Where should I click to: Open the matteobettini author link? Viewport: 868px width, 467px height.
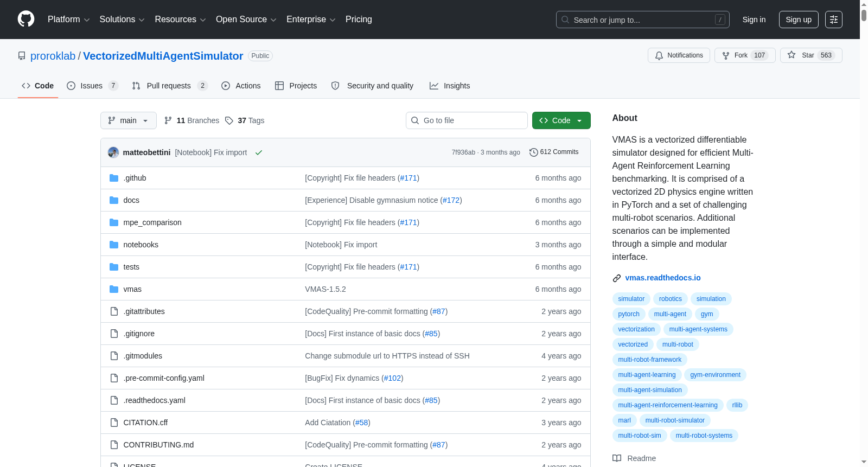pyautogui.click(x=147, y=152)
